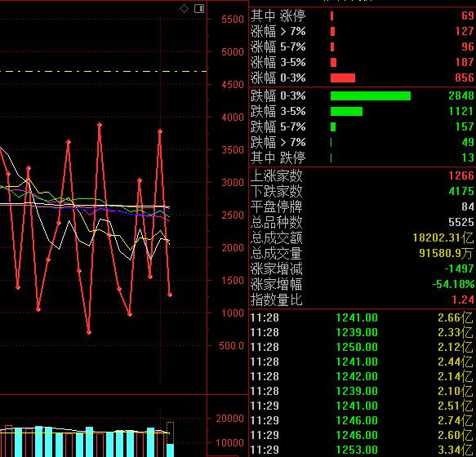
Task: Click the 500.0 label on the price axis
Action: click(x=231, y=346)
